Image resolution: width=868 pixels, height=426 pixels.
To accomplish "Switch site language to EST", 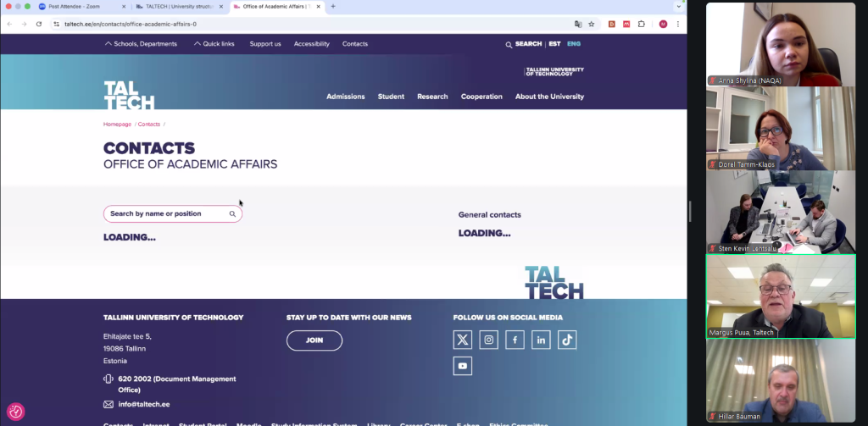I will (554, 44).
